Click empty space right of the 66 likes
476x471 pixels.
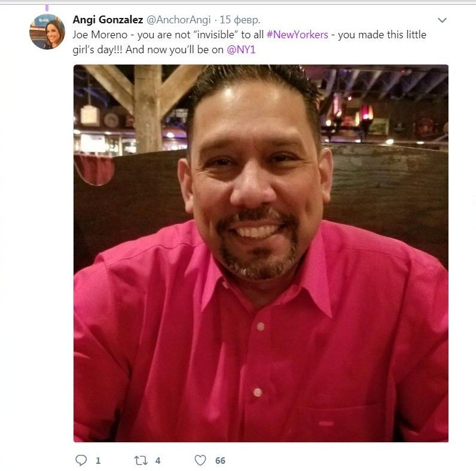coord(334,461)
